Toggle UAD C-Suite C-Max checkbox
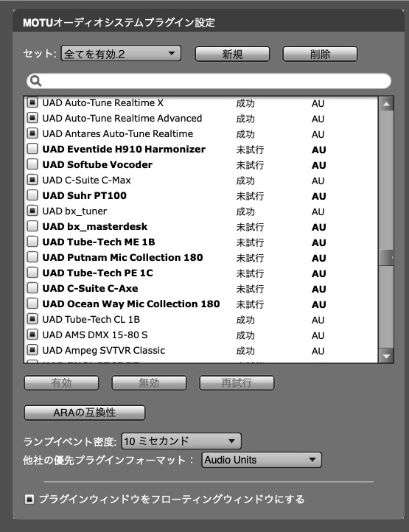Screen dimensions: 409x532 pos(32,180)
